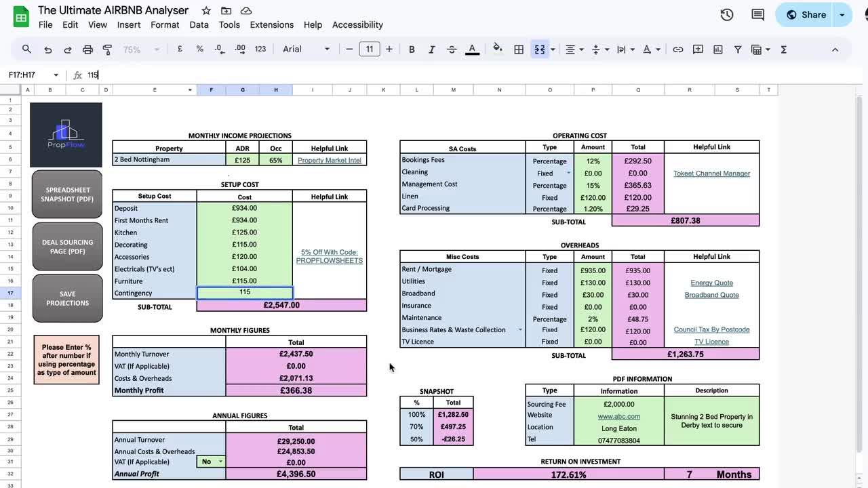Open the Data menu
Image resolution: width=868 pixels, height=488 pixels.
199,24
